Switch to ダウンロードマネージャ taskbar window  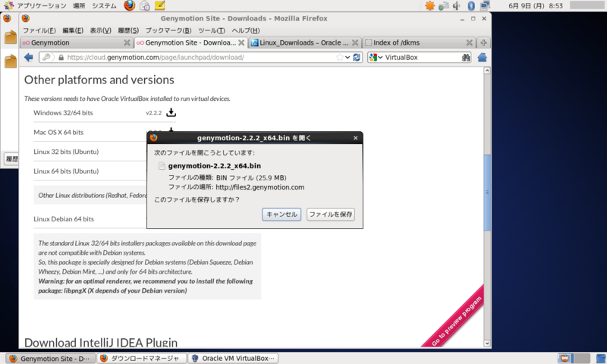[x=142, y=358]
